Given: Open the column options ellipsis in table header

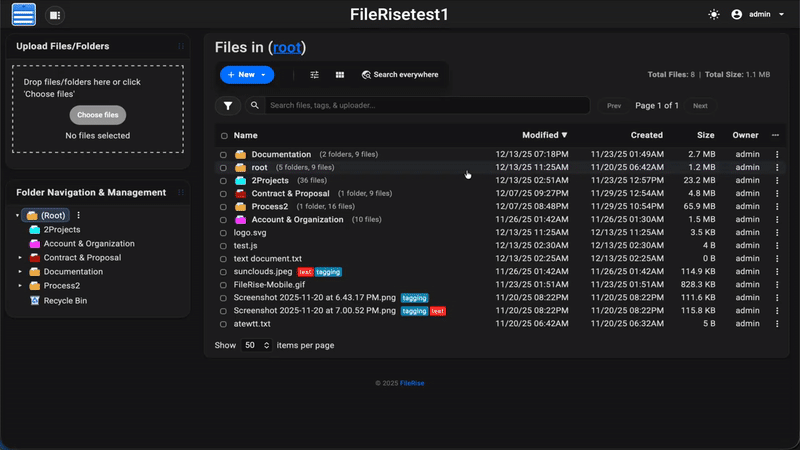Looking at the screenshot, I should pyautogui.click(x=776, y=135).
